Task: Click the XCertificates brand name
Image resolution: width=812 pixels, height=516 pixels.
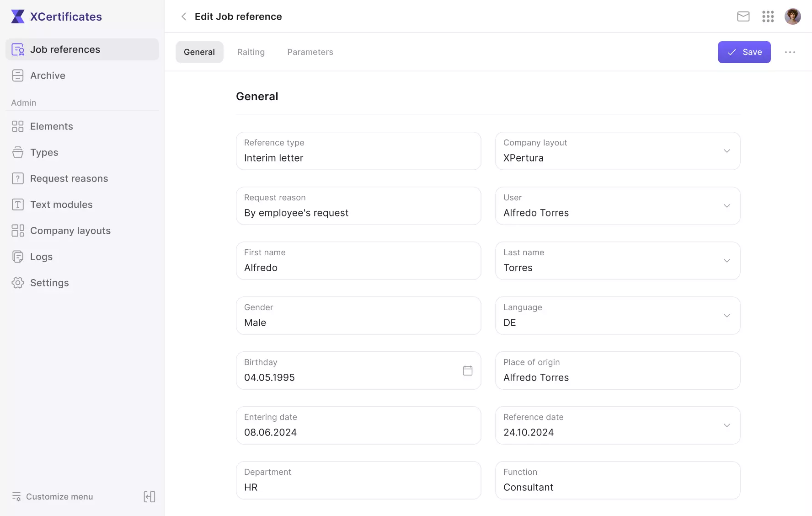Action: coord(66,16)
